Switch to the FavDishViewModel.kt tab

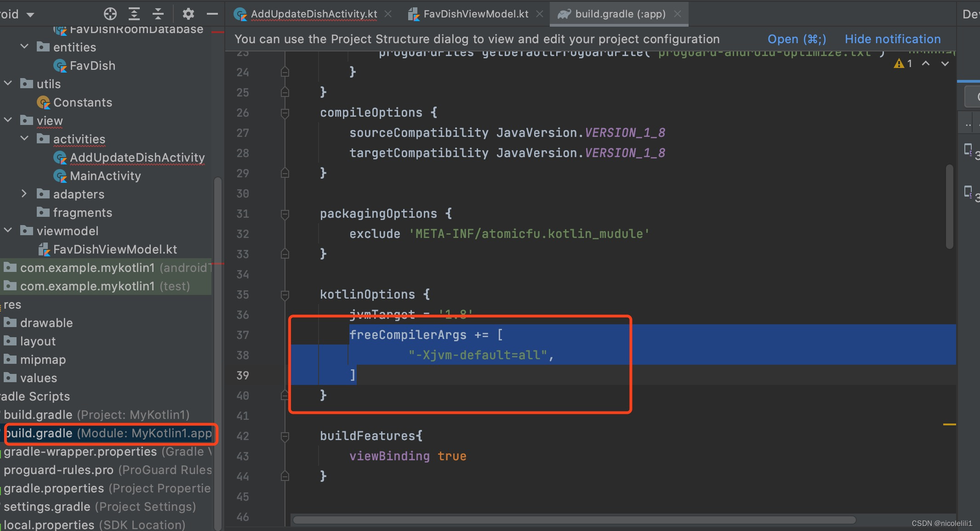tap(475, 13)
